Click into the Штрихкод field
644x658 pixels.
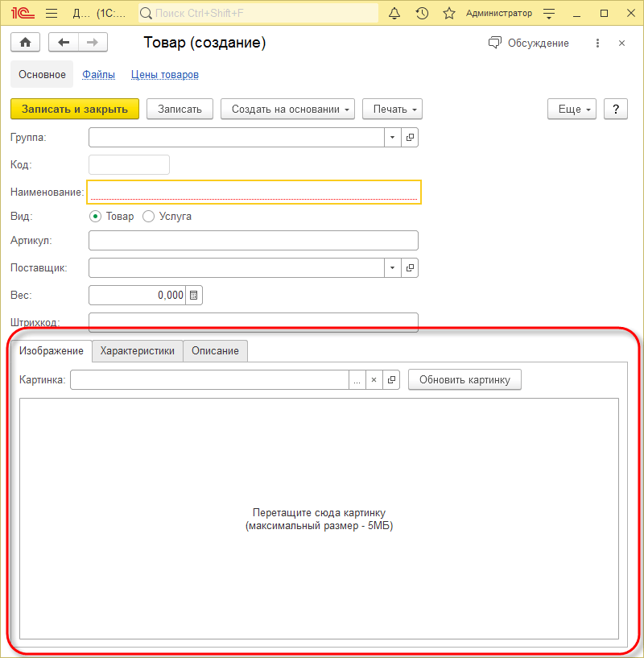[254, 322]
